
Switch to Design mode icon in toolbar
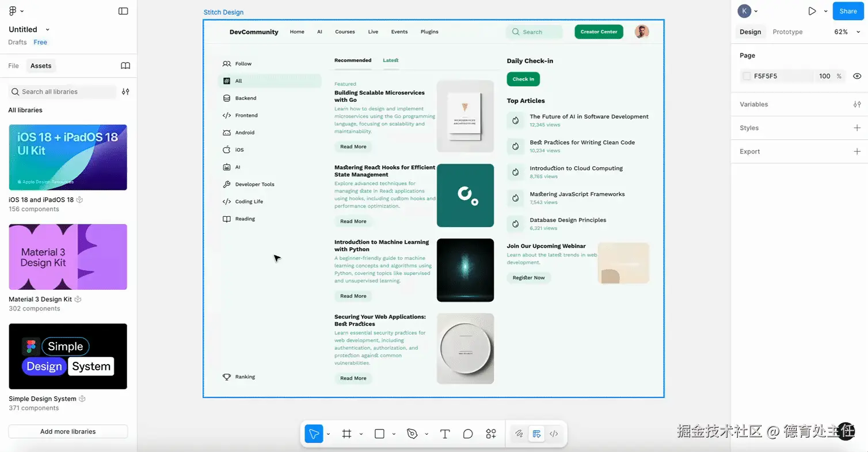tap(536, 434)
